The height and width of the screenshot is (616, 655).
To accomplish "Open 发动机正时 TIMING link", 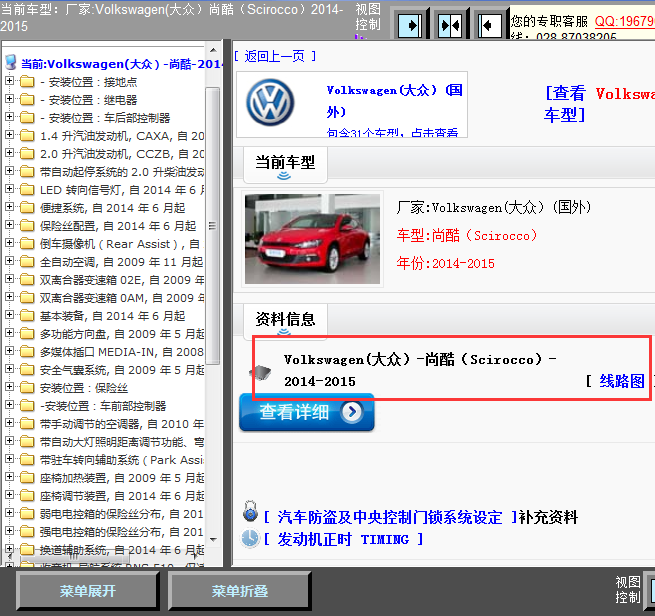I will click(343, 539).
